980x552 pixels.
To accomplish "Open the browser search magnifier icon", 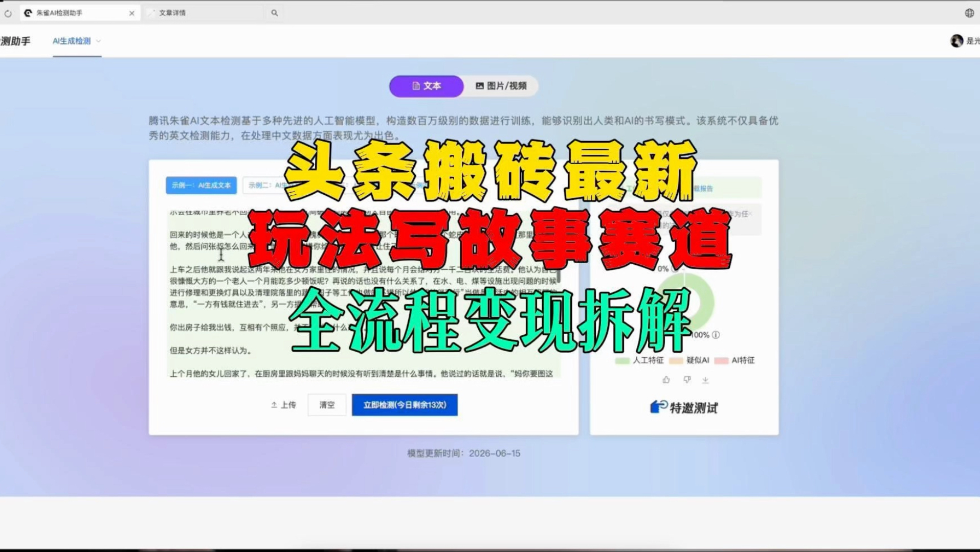I will pyautogui.click(x=275, y=13).
